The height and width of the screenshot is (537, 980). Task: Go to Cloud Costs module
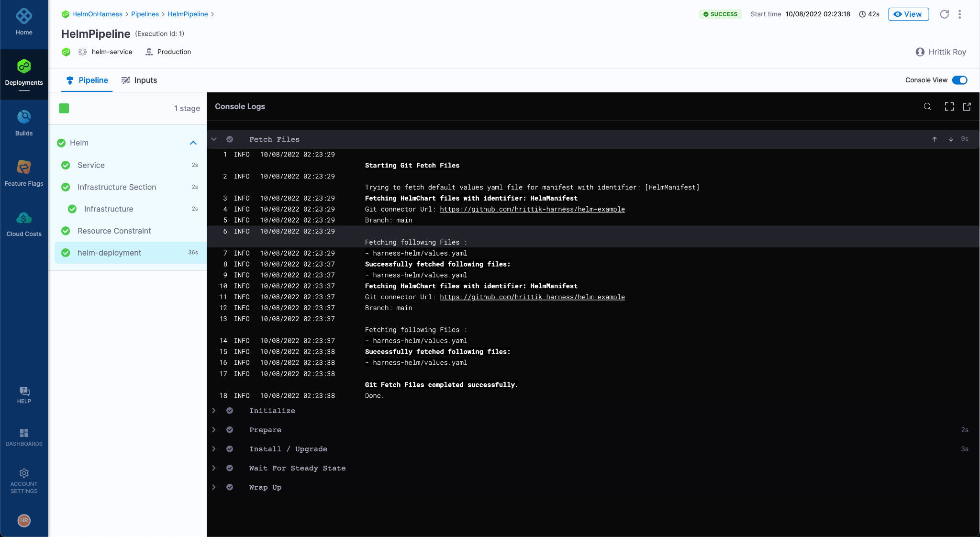[x=24, y=223]
